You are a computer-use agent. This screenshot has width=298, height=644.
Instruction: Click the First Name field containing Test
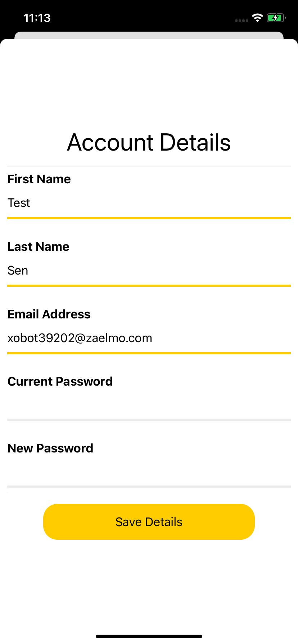[x=149, y=203]
